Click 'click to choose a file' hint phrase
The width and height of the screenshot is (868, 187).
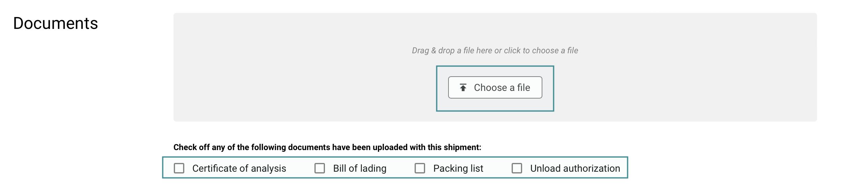pos(541,50)
